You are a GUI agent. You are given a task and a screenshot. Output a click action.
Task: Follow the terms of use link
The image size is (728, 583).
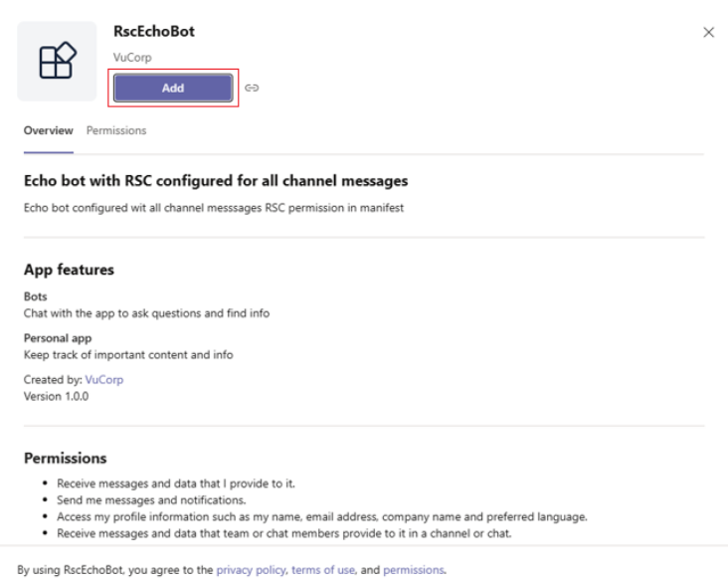tap(324, 570)
